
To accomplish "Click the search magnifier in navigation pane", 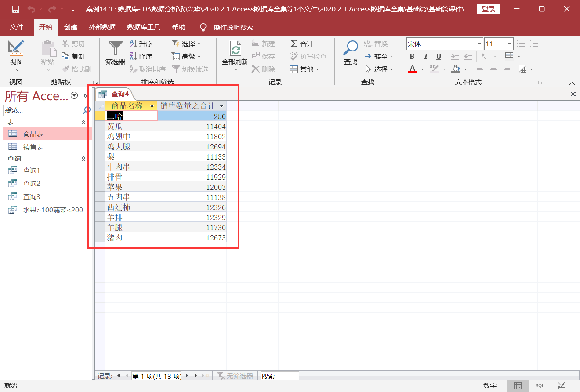I will click(x=87, y=110).
